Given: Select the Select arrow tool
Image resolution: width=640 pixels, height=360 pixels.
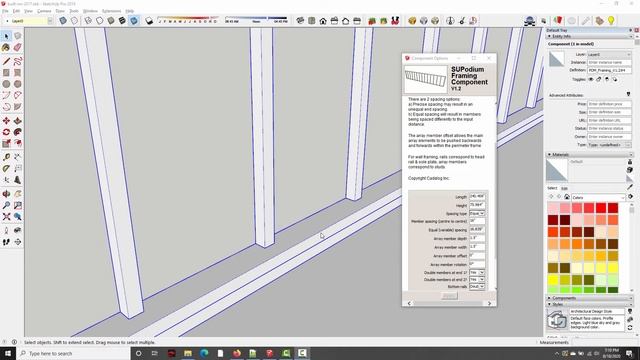Looking at the screenshot, I should pos(6,36).
